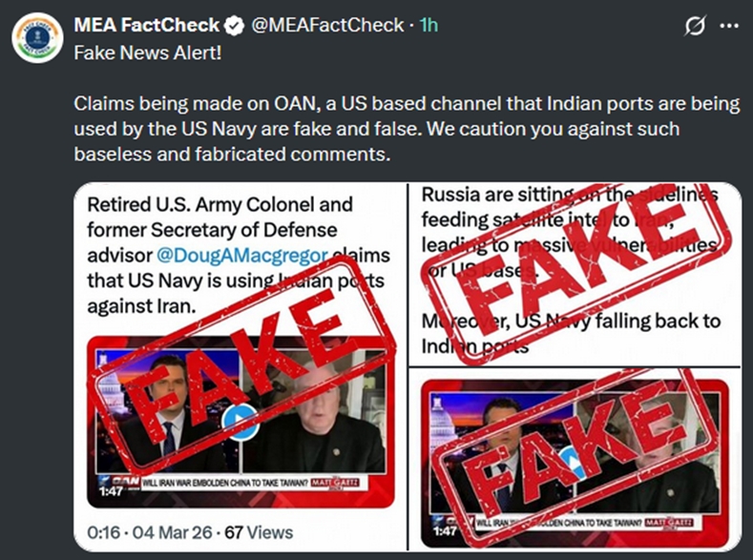This screenshot has width=753, height=560.
Task: Open the @MEAFactCheck handle link
Action: pyautogui.click(x=326, y=26)
